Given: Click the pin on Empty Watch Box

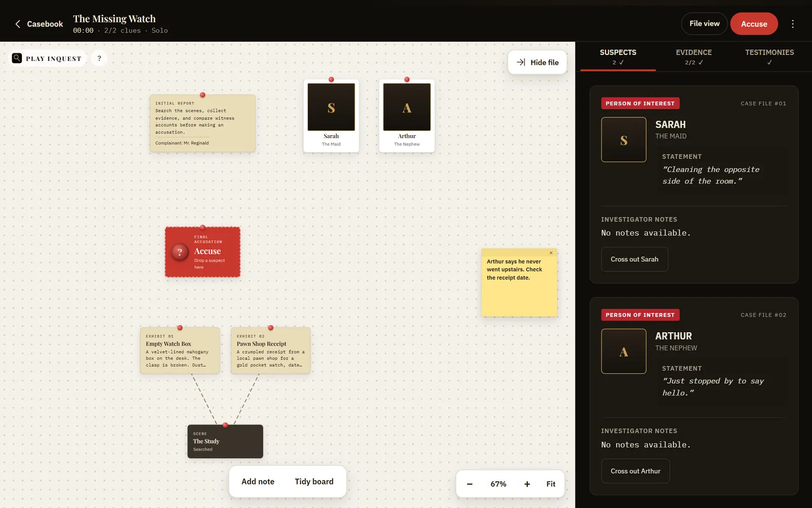Looking at the screenshot, I should (180, 328).
